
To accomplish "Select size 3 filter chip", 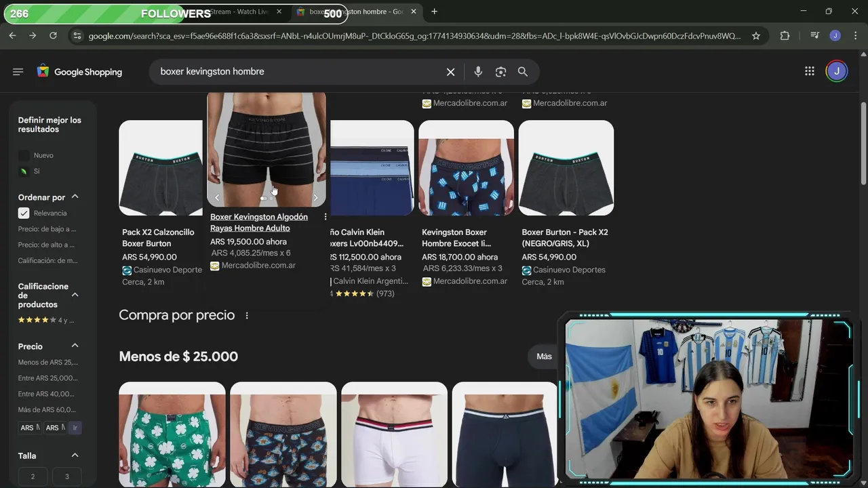I will pos(66,476).
